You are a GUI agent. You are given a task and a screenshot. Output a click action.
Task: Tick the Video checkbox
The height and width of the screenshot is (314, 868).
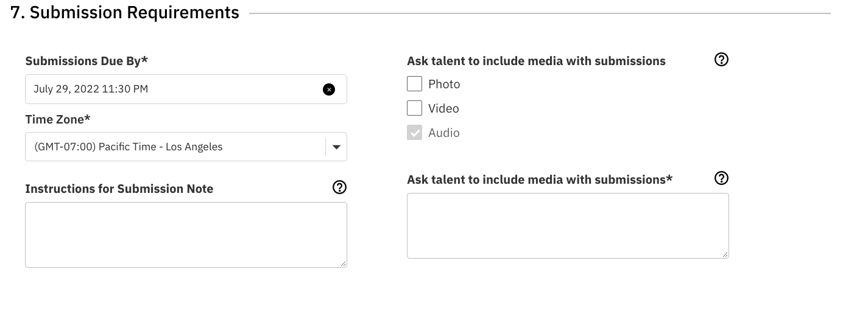[414, 108]
